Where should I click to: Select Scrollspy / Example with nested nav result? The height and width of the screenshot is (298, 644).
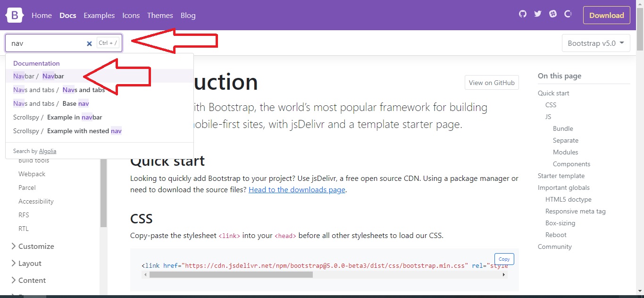(x=100, y=131)
